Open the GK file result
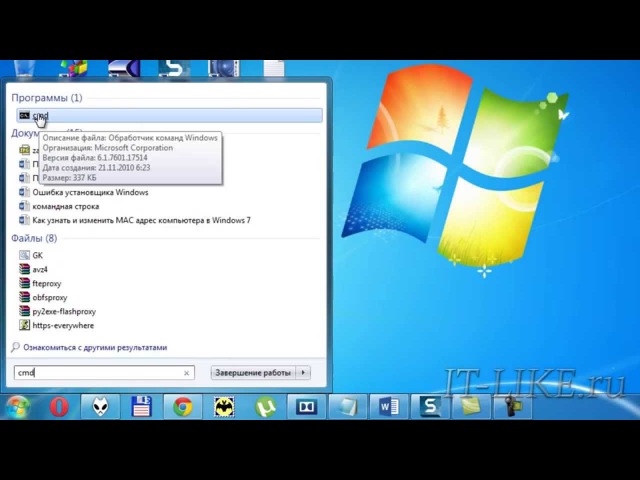Image resolution: width=640 pixels, height=480 pixels. [38, 255]
